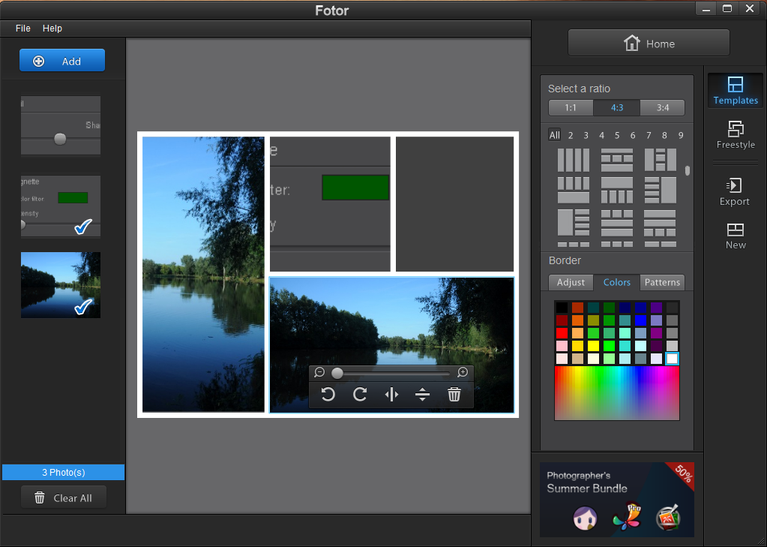Screen dimensions: 767x547
Task: Delete selected photo with trash icon
Action: coord(454,395)
